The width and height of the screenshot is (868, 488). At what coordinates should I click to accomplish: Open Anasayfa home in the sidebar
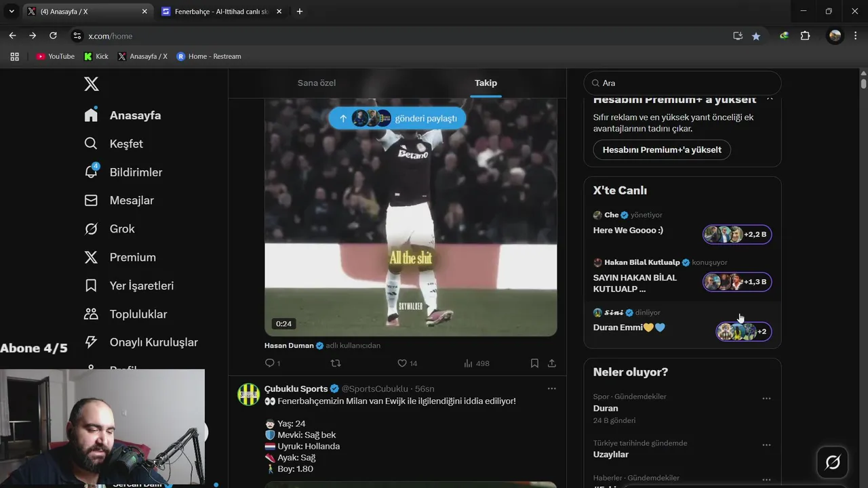point(123,115)
